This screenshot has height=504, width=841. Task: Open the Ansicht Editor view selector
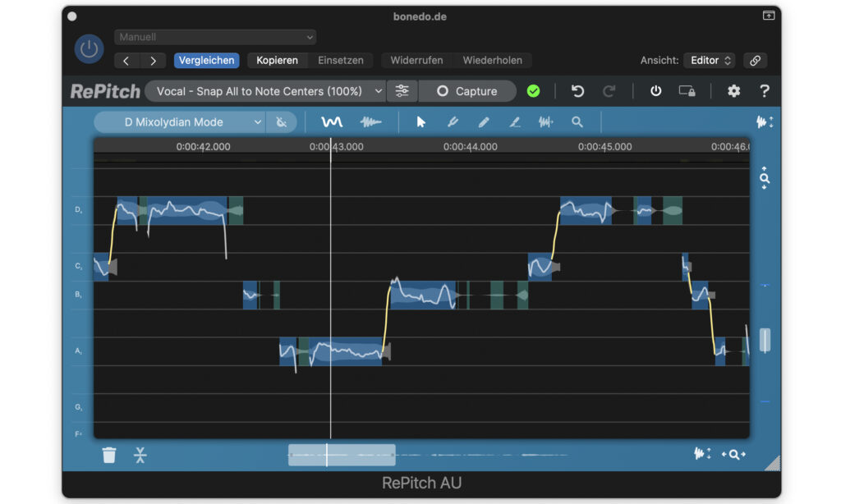tap(710, 61)
